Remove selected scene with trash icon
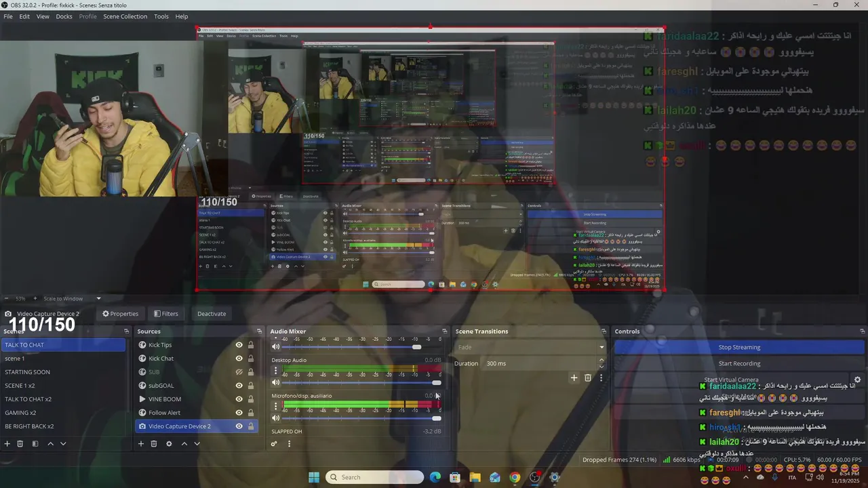 coord(20,444)
